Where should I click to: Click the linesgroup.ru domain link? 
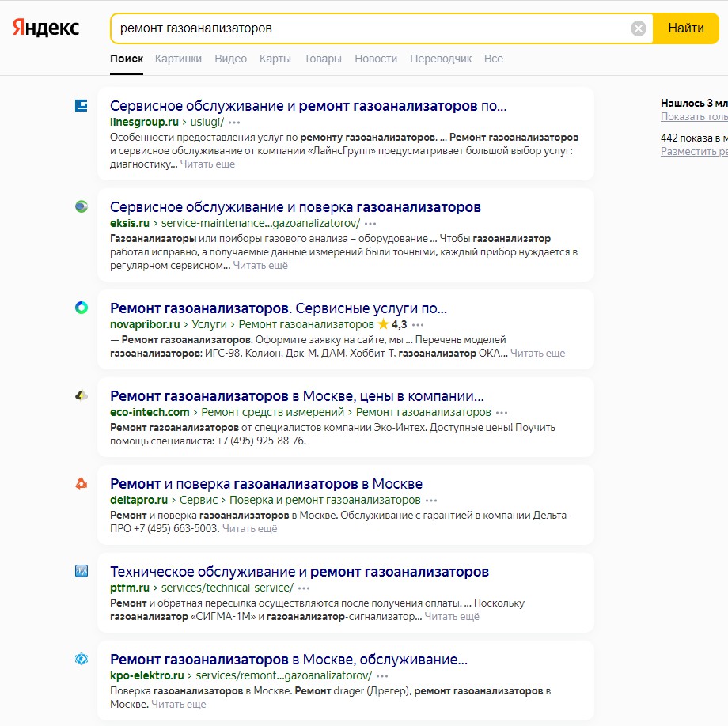click(144, 122)
